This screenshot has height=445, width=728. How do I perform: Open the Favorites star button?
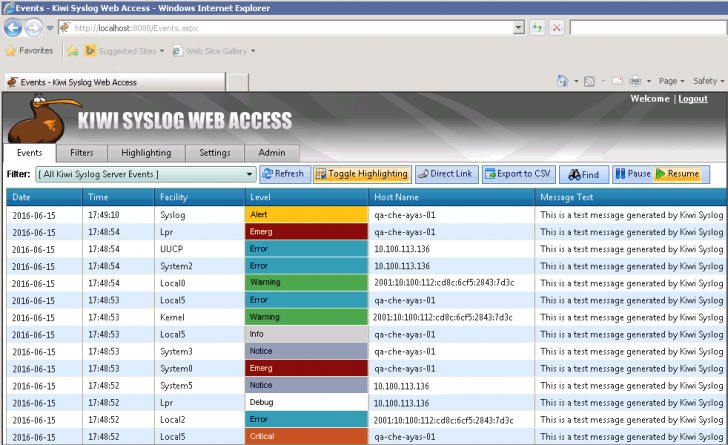[x=29, y=51]
